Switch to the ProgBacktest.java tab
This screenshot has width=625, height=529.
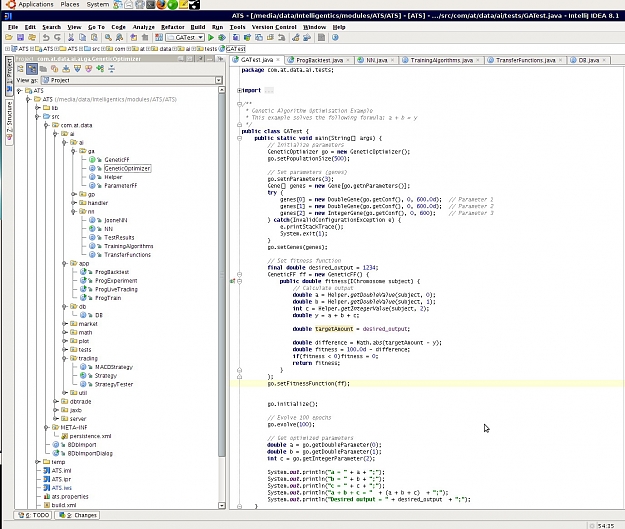pos(319,60)
